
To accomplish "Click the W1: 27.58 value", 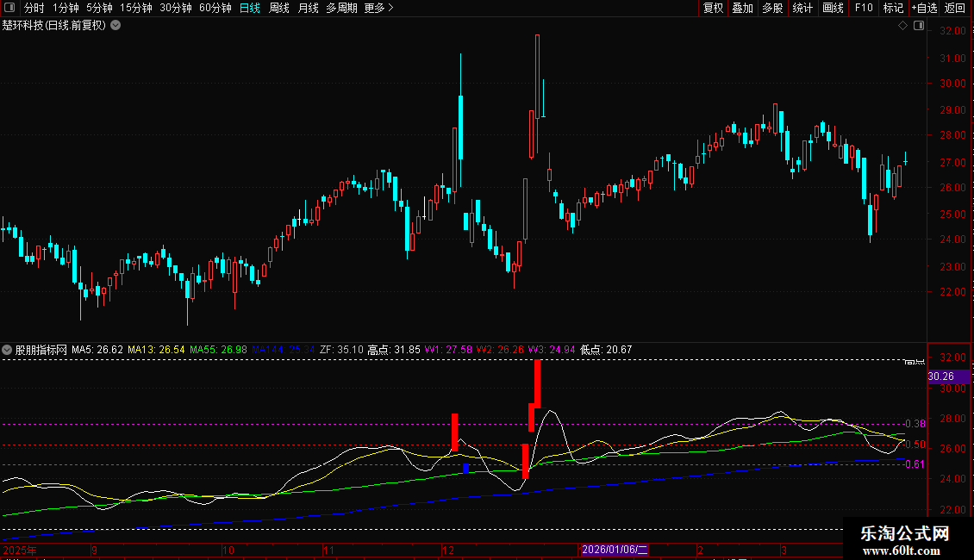I will [448, 350].
